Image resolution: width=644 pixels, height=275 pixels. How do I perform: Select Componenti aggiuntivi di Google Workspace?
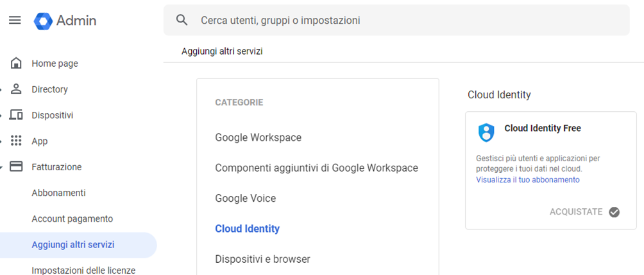coord(317,168)
